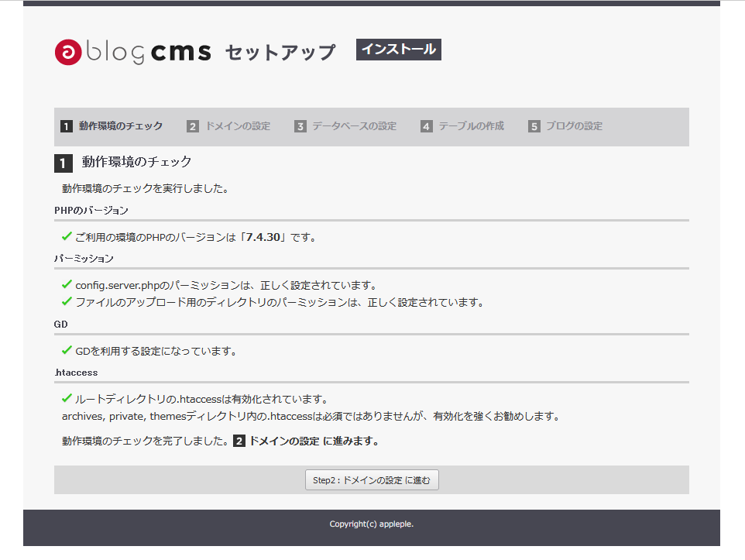Click the セットアップ title text

[x=280, y=53]
